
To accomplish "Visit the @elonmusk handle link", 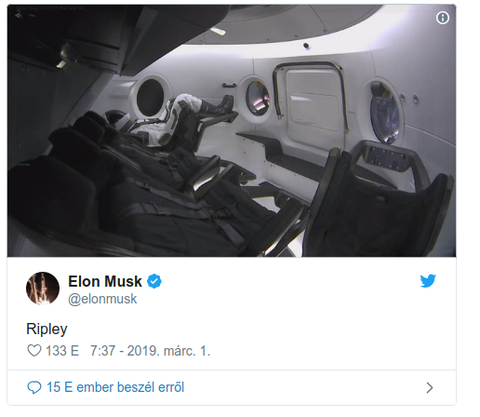I will click(103, 299).
